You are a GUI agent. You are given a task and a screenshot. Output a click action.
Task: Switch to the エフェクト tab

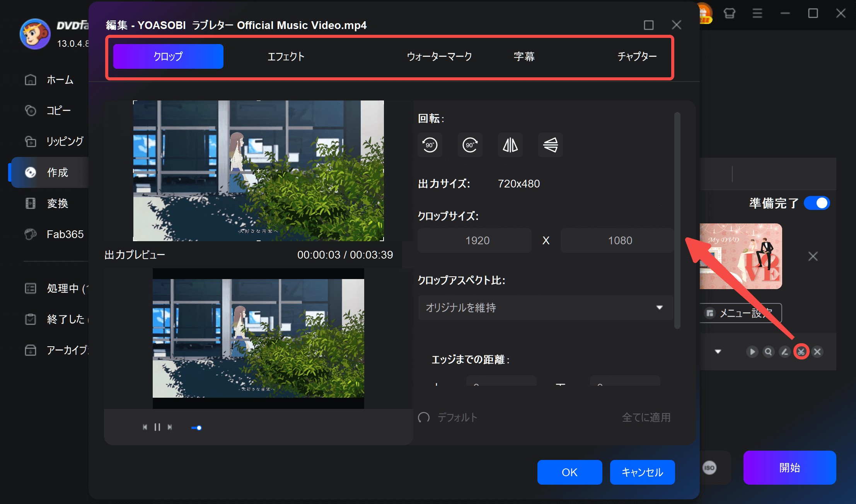click(286, 56)
